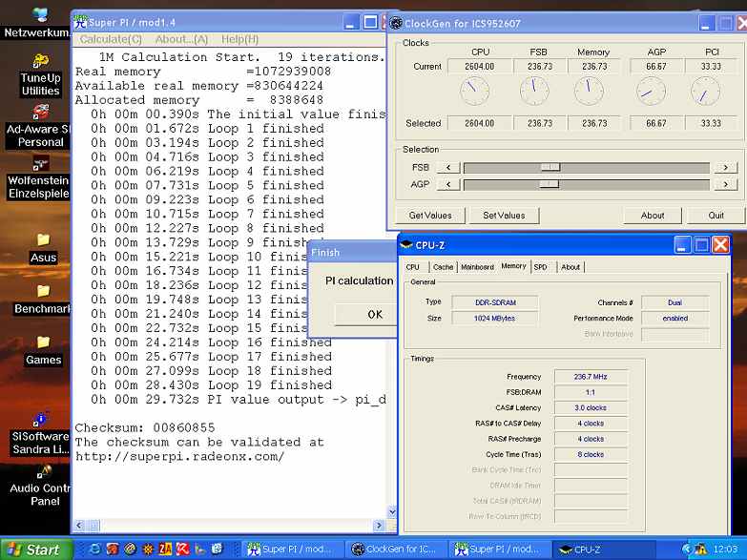This screenshot has height=560, width=747.
Task: Open the Windows Start menu
Action: pos(36,550)
